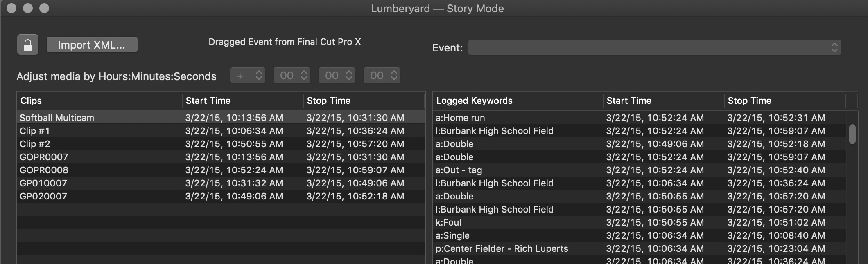Click the lock icon button

click(x=28, y=45)
